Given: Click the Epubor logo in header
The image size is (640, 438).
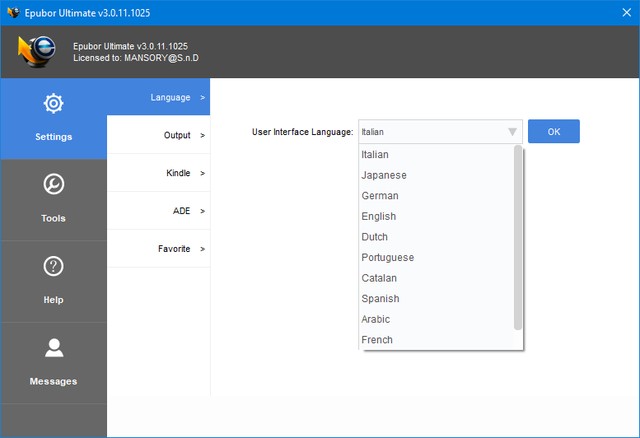Looking at the screenshot, I should point(38,52).
